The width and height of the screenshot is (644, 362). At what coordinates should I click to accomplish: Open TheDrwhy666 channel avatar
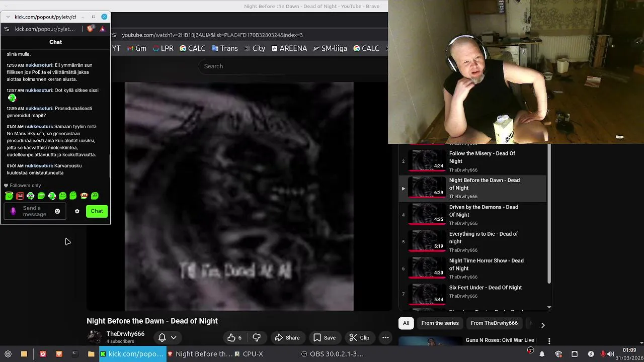click(95, 337)
